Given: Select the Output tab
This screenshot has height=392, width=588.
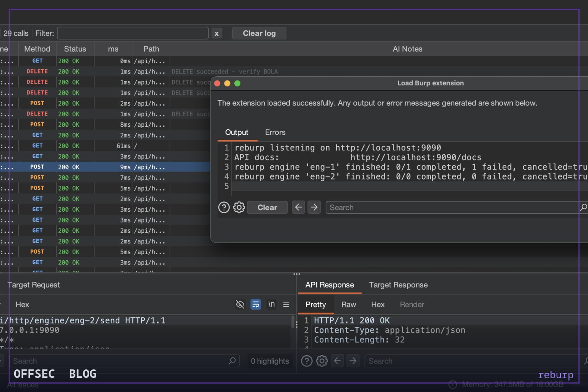Looking at the screenshot, I should [x=237, y=132].
